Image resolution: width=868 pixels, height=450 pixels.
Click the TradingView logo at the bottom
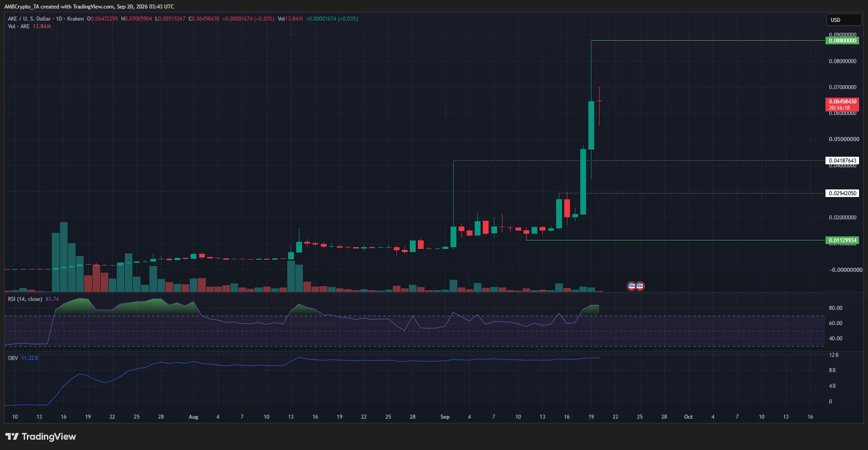[41, 437]
